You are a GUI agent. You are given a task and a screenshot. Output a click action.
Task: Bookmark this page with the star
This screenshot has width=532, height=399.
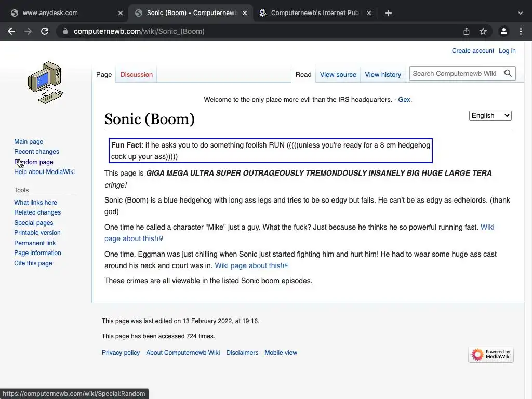click(483, 31)
